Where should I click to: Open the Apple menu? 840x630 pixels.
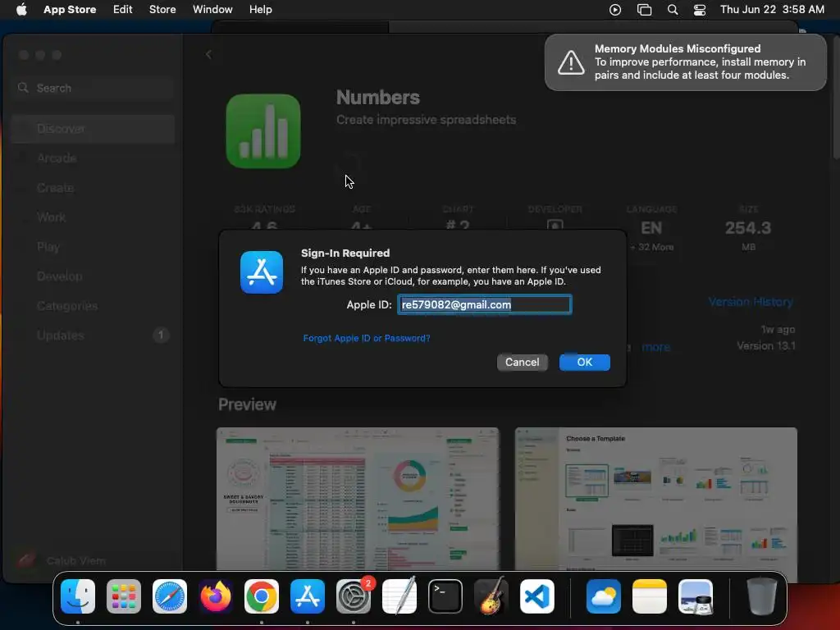tap(21, 9)
